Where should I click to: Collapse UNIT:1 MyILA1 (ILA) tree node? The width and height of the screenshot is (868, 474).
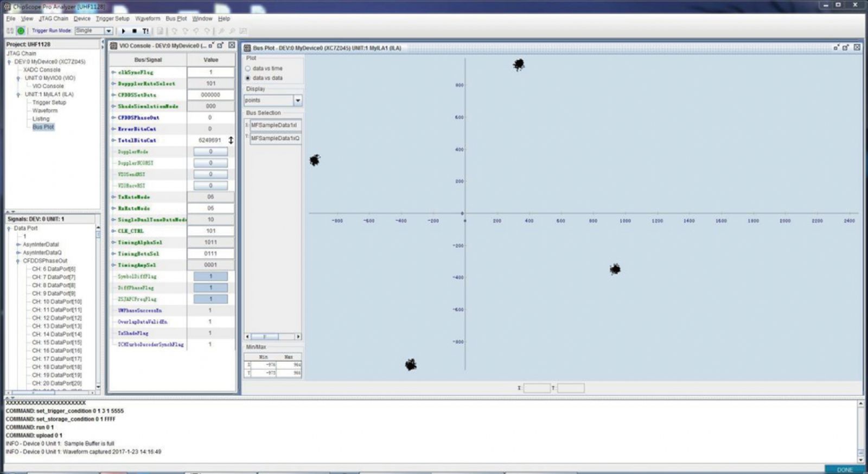coord(18,94)
